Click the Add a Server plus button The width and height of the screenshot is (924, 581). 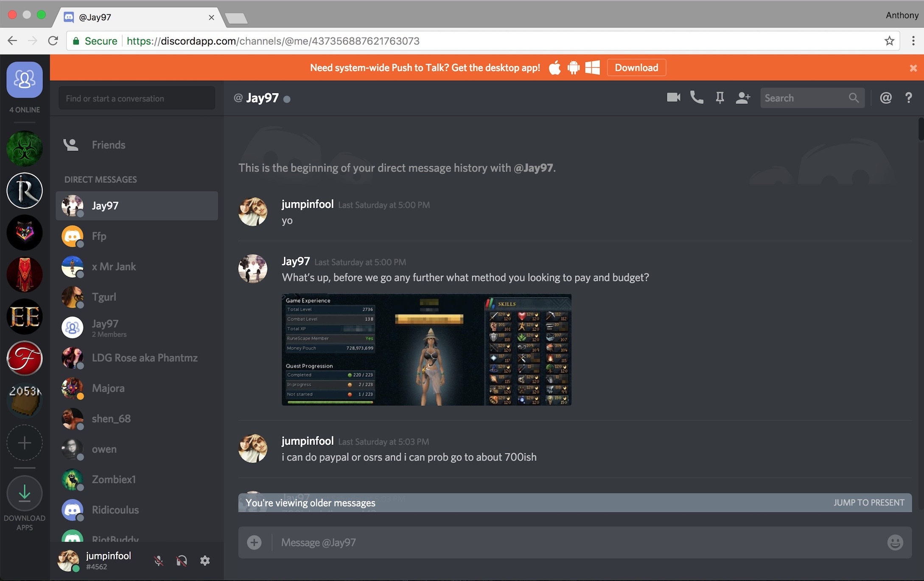click(25, 443)
